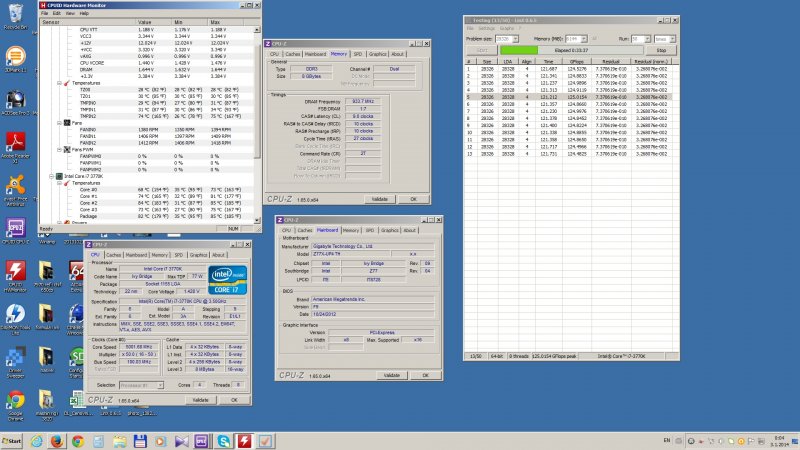The width and height of the screenshot is (800, 450).
Task: Launch the Google Chrome desktop shortcut
Action: [x=15, y=405]
